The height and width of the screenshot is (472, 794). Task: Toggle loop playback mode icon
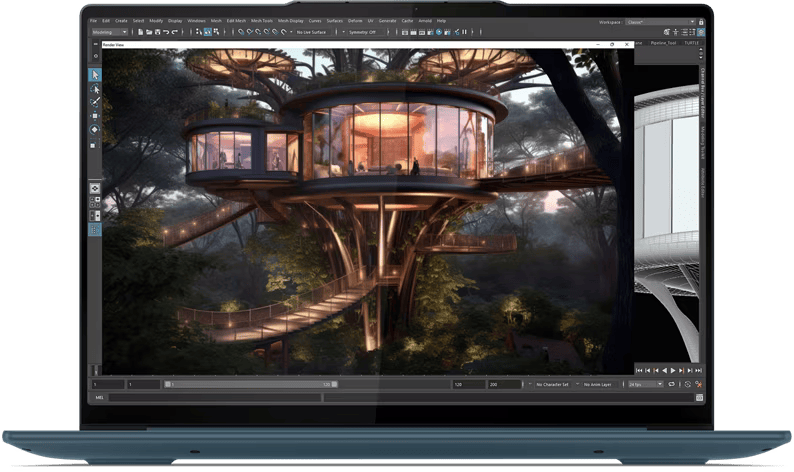click(672, 384)
